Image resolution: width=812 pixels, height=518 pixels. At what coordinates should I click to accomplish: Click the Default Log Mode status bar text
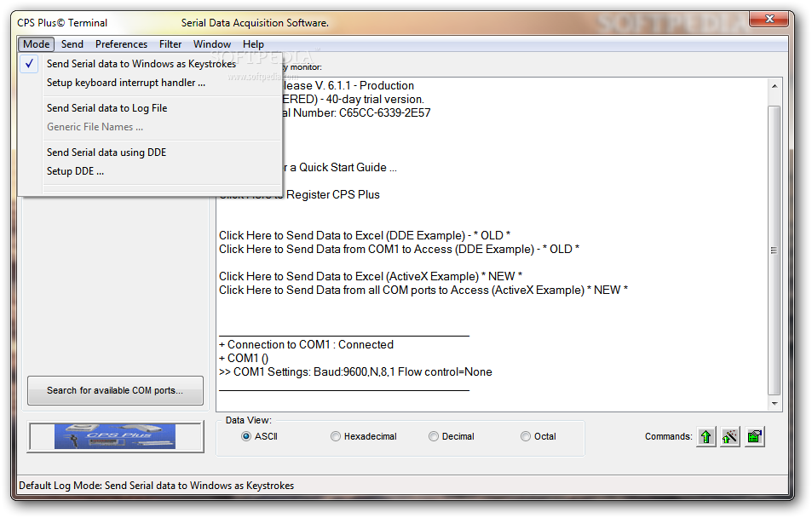(x=157, y=486)
